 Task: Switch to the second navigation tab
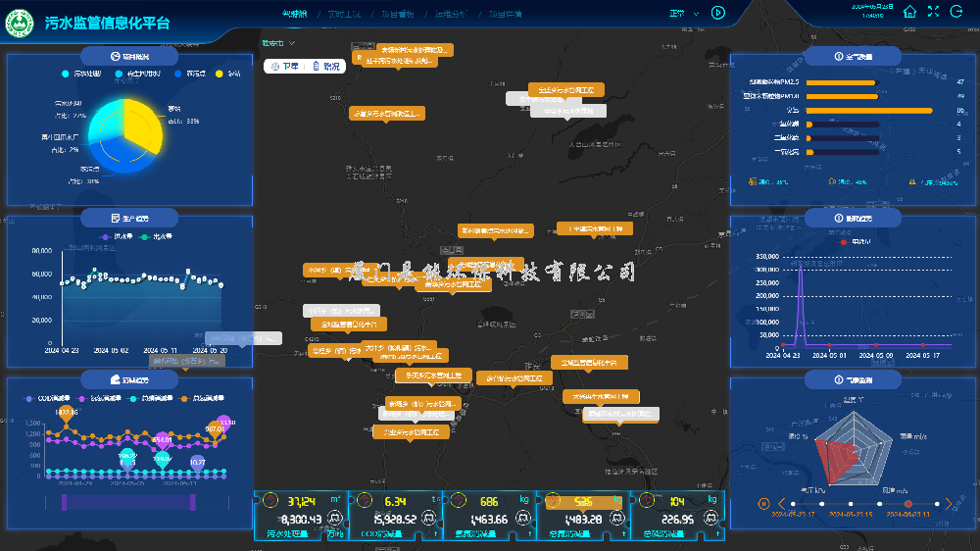click(x=343, y=15)
